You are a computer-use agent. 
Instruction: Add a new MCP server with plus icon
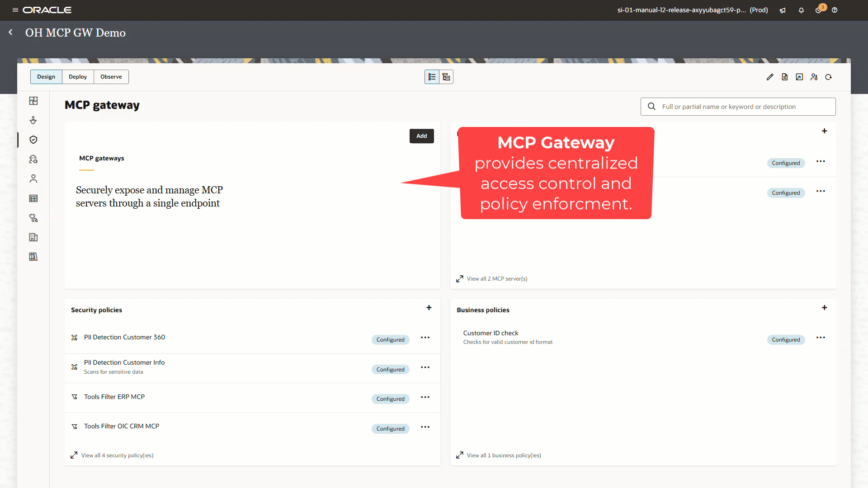(825, 131)
